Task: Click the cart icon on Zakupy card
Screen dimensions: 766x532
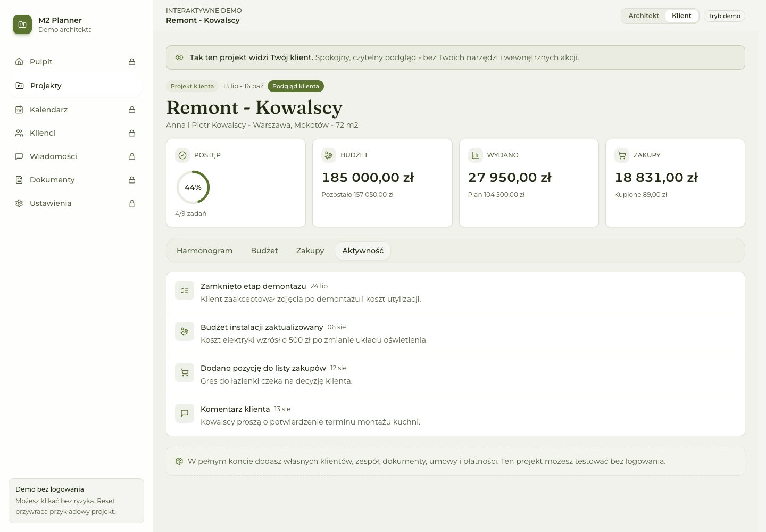Action: [x=622, y=155]
